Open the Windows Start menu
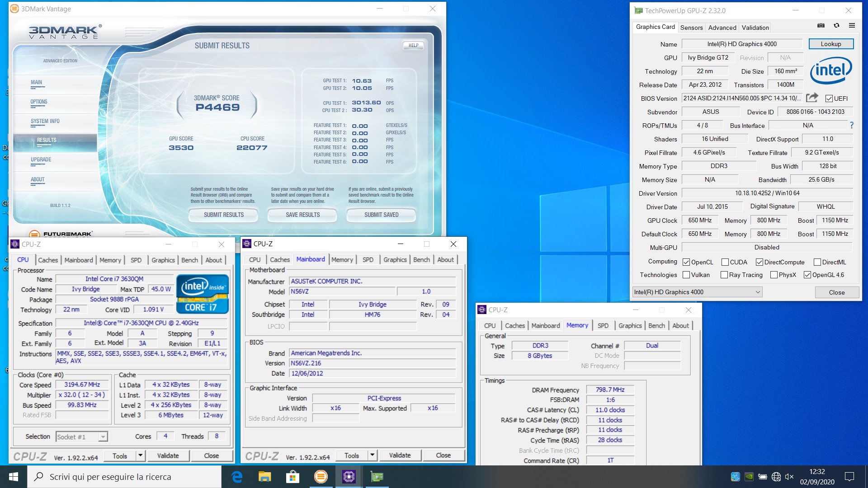868x488 pixels. [x=14, y=477]
